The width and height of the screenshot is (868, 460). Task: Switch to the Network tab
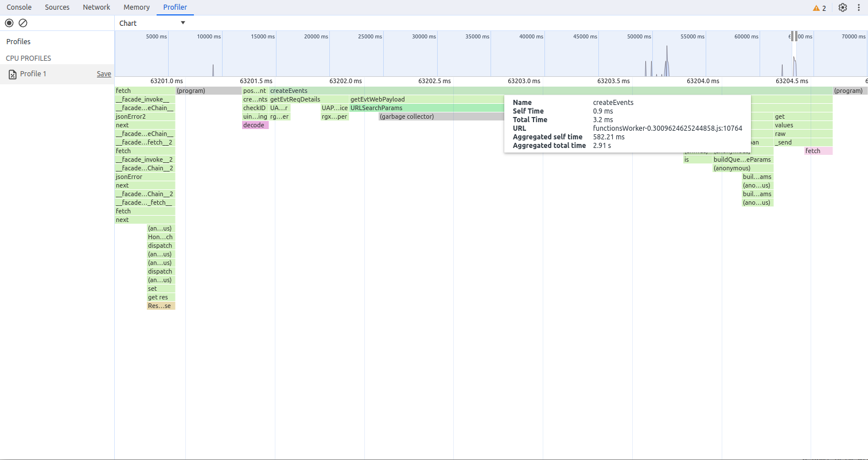(96, 7)
